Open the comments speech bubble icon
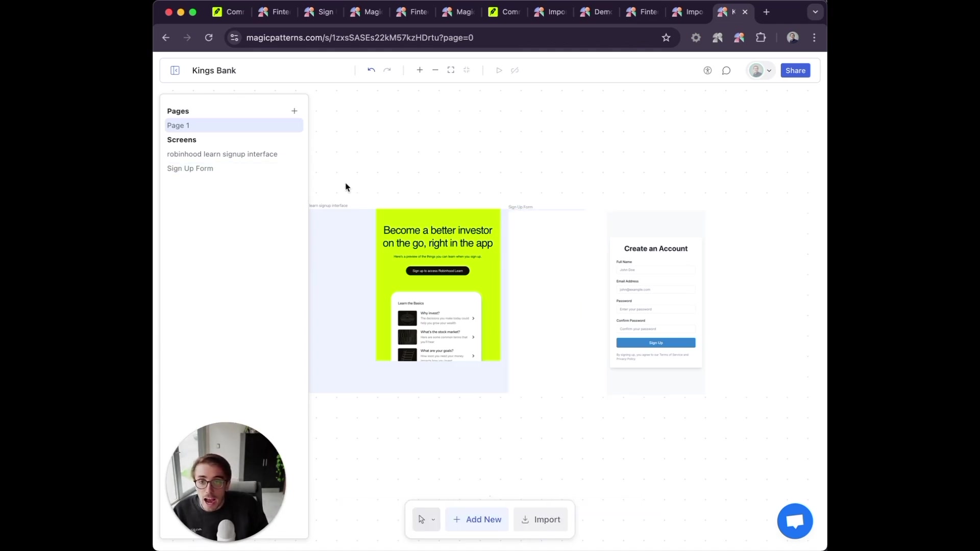Viewport: 980px width, 551px height. [726, 70]
